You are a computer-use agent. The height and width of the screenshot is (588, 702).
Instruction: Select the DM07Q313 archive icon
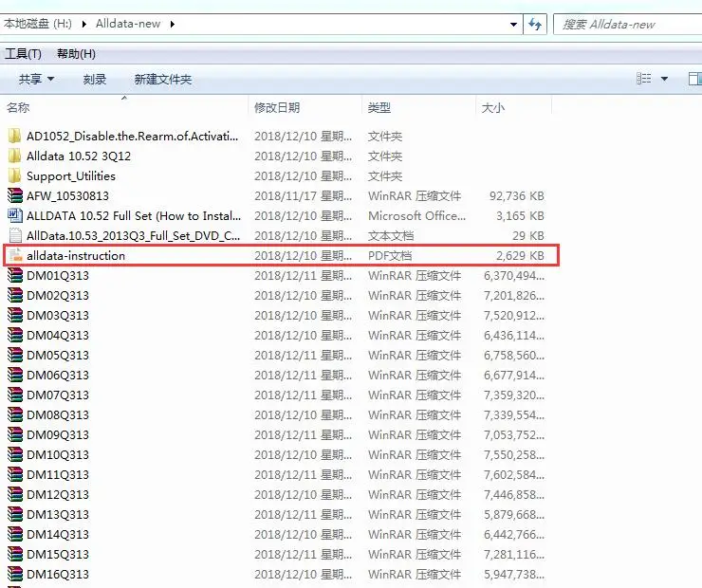click(15, 395)
